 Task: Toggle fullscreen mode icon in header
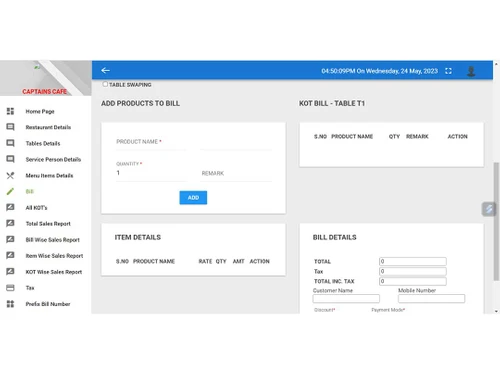[448, 71]
